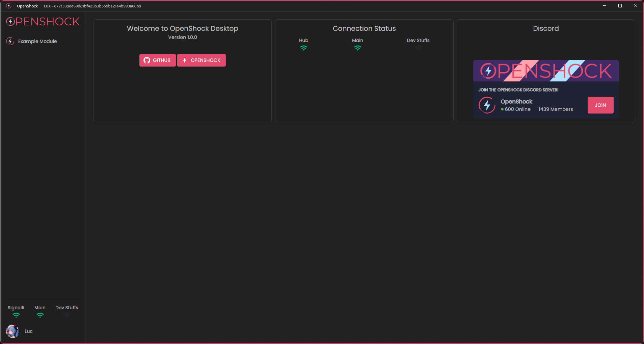Image resolution: width=644 pixels, height=344 pixels.
Task: Click the Discord card heading
Action: click(546, 28)
